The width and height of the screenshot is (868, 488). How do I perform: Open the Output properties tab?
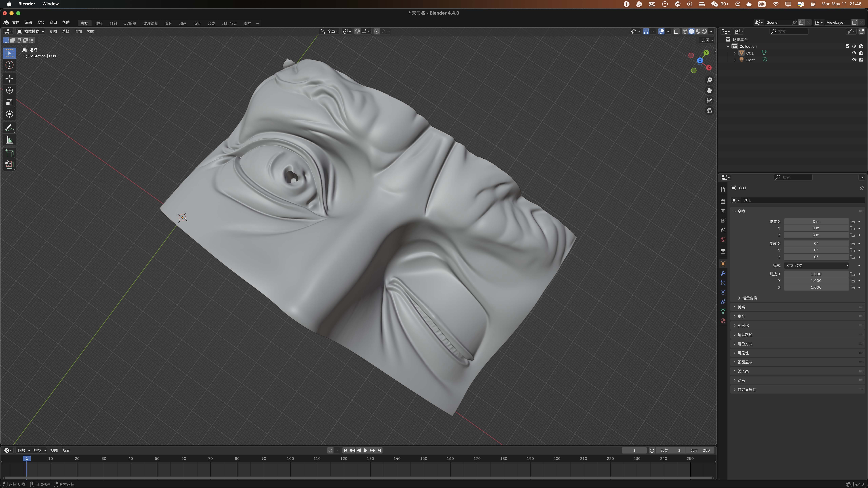pyautogui.click(x=723, y=211)
